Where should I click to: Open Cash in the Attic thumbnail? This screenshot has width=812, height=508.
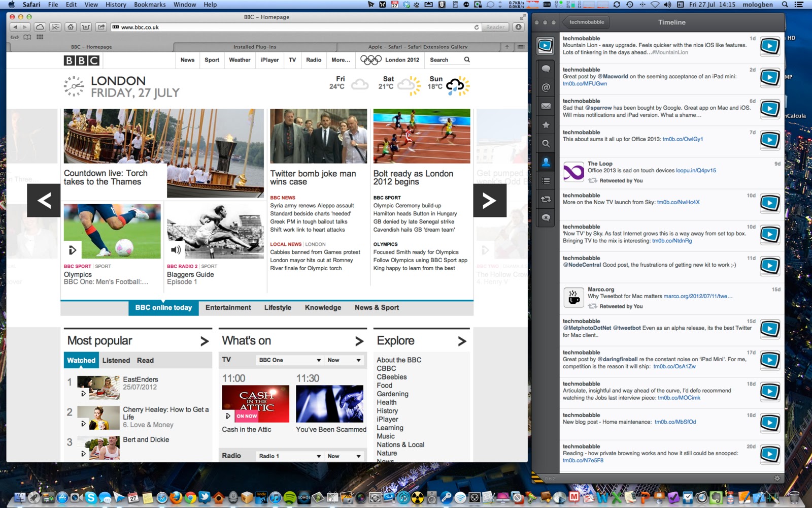pyautogui.click(x=255, y=404)
